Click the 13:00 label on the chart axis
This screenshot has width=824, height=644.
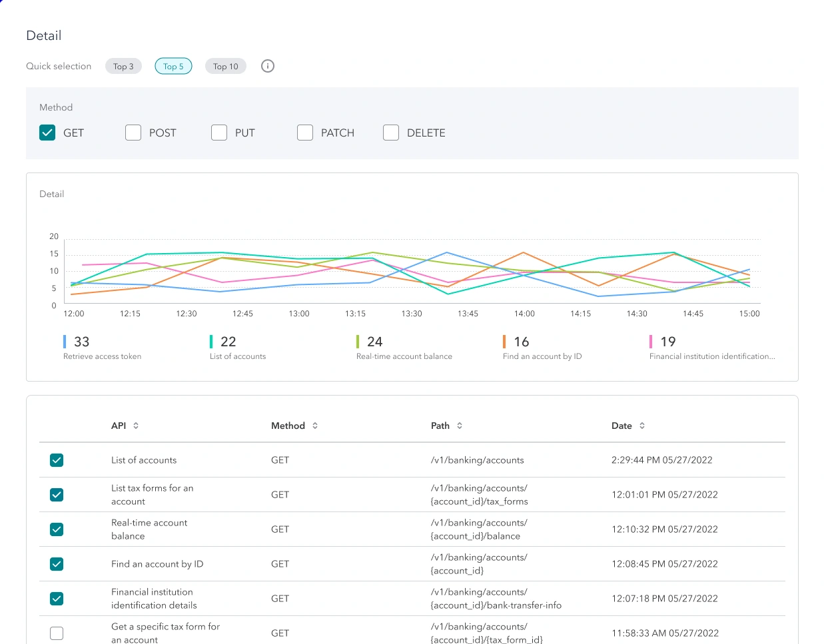coord(299,314)
